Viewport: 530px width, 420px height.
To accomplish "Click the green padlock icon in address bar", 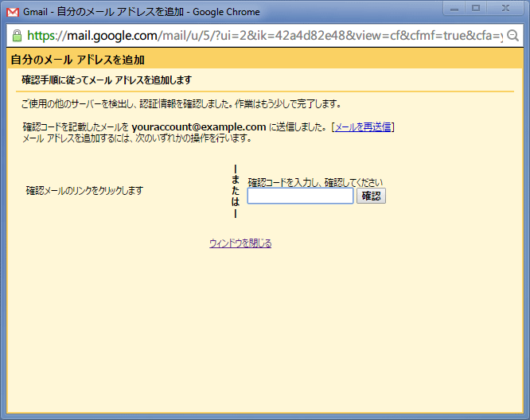I will [17, 36].
